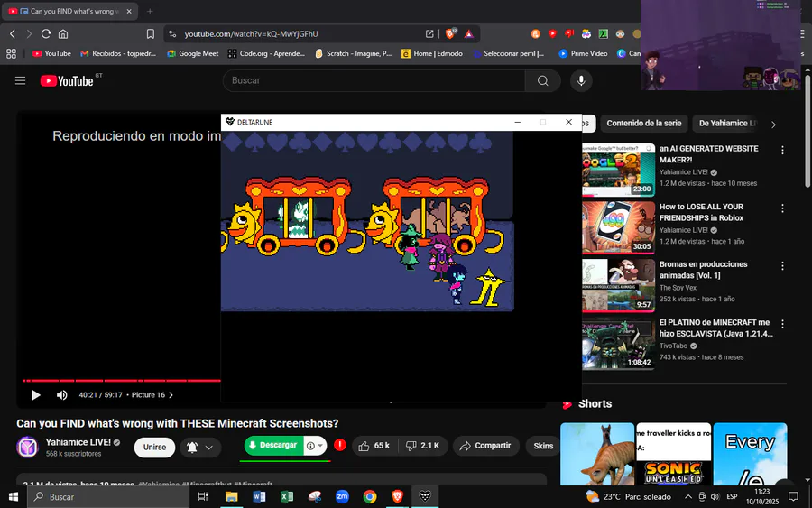Open a new browser tab
The image size is (812, 508).
tap(150, 12)
